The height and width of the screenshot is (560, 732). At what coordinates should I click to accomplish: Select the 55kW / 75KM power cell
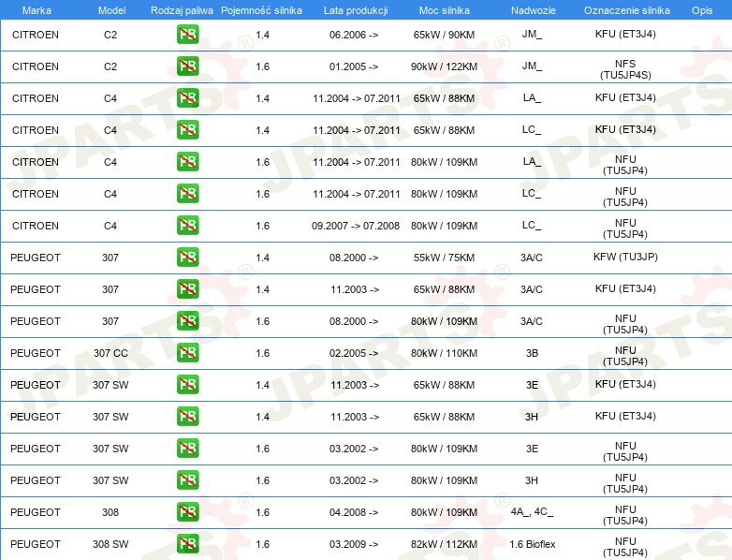(444, 258)
